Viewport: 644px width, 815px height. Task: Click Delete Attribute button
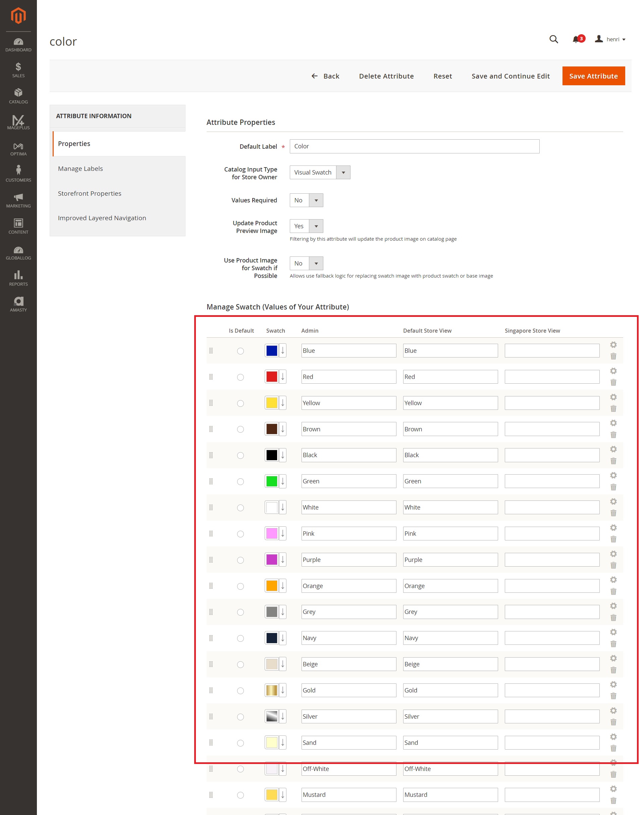pyautogui.click(x=386, y=76)
